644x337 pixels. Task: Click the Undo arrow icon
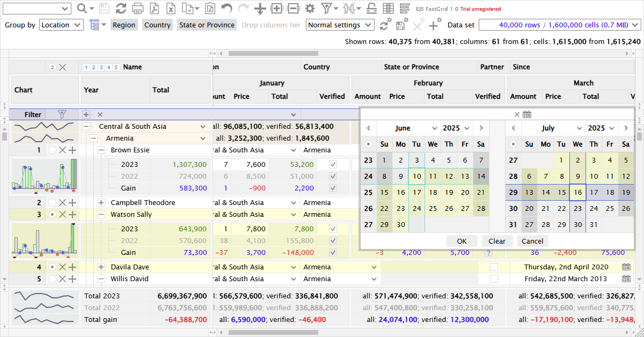pos(226,9)
